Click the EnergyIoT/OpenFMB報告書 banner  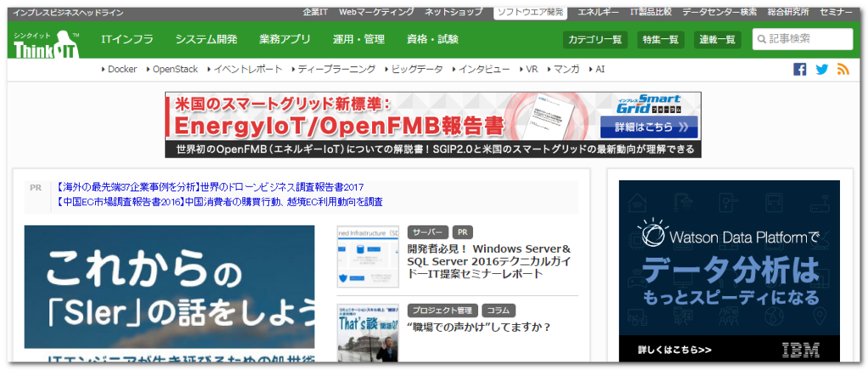tap(433, 125)
